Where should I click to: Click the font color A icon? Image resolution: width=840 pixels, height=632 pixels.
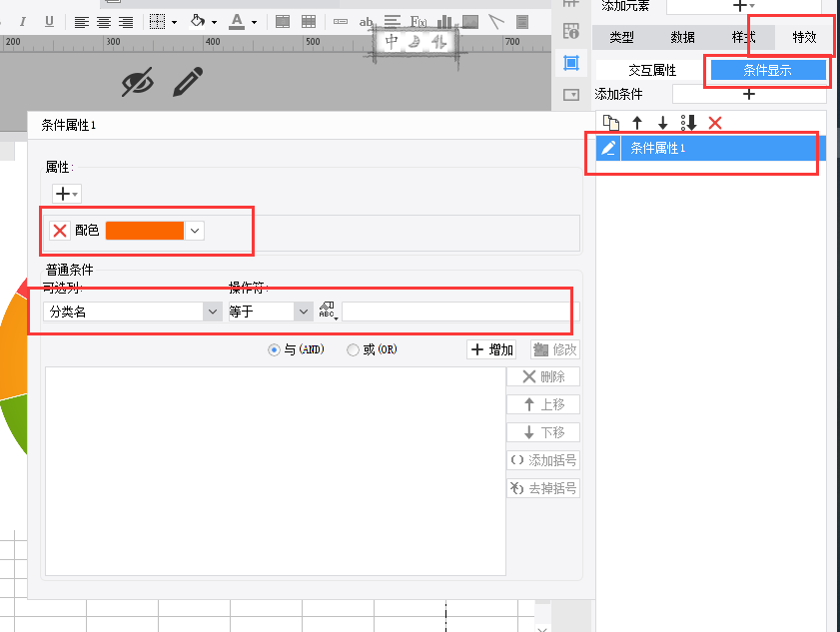tap(237, 21)
